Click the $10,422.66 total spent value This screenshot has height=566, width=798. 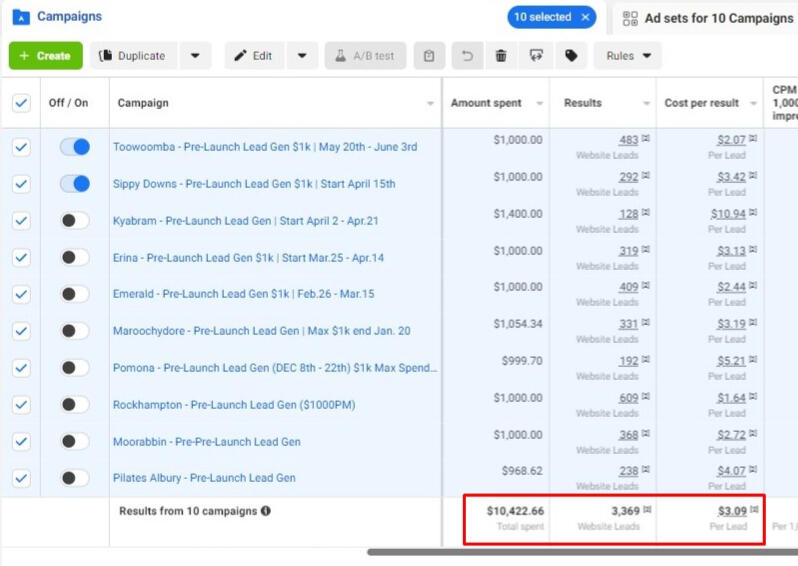pyautogui.click(x=515, y=511)
